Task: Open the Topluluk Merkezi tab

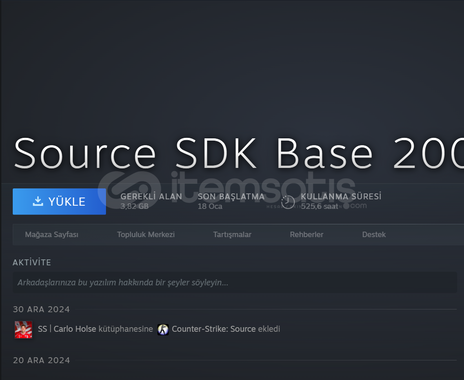Action: click(x=146, y=235)
